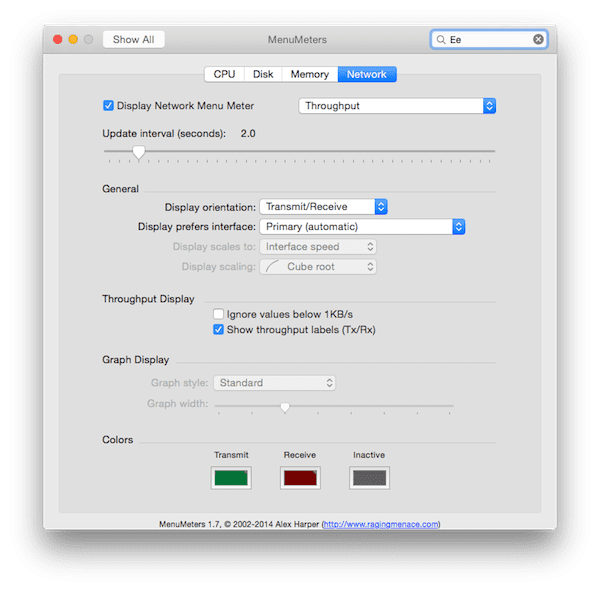Click inside the search input field
The width and height of the screenshot is (600, 591).
[489, 39]
